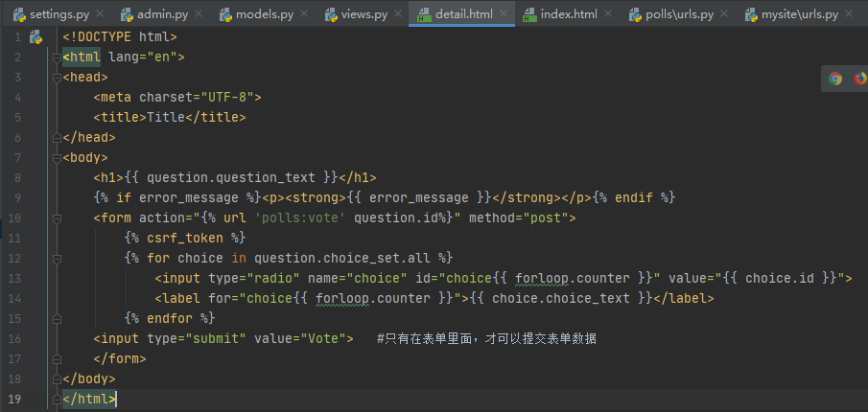Viewport: 868px width, 412px height.
Task: Click fold end marker at endfor line 15
Action: pyautogui.click(x=56, y=318)
